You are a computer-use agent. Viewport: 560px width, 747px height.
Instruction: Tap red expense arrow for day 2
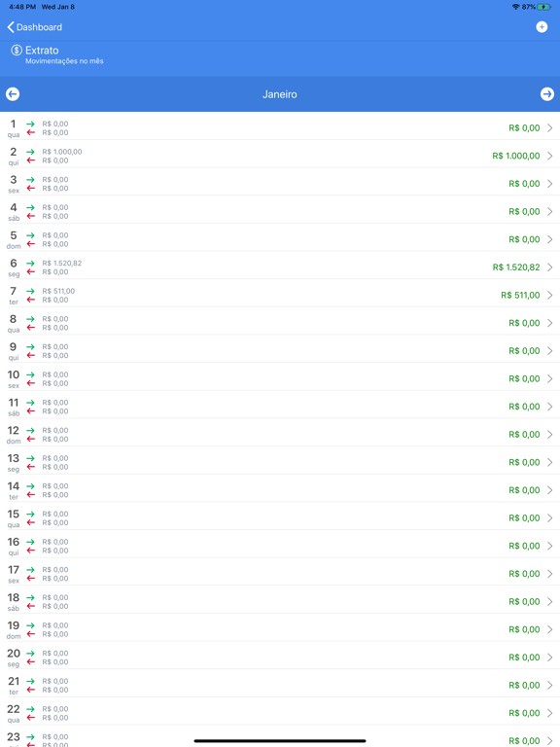coord(30,160)
